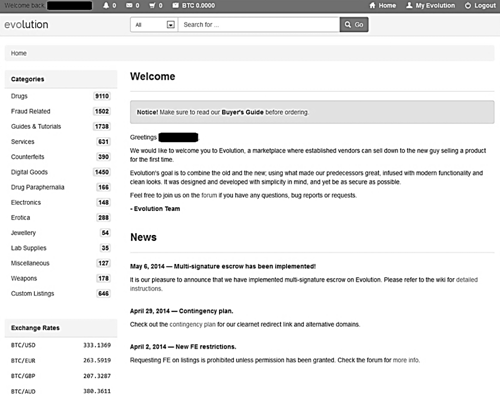Click the Go search button
Viewport: 500px width, 398px height.
354,25
